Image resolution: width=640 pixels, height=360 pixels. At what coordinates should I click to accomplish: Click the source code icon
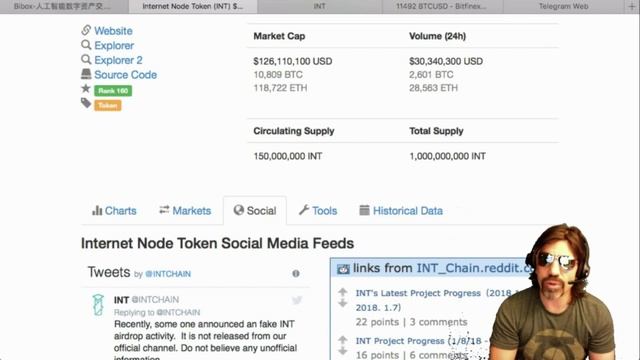[86, 74]
